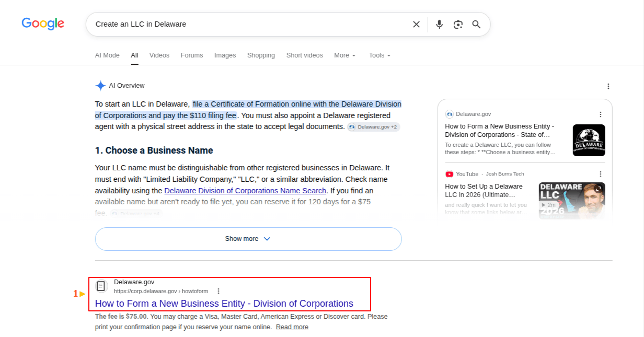Open the Forums tab

(192, 55)
